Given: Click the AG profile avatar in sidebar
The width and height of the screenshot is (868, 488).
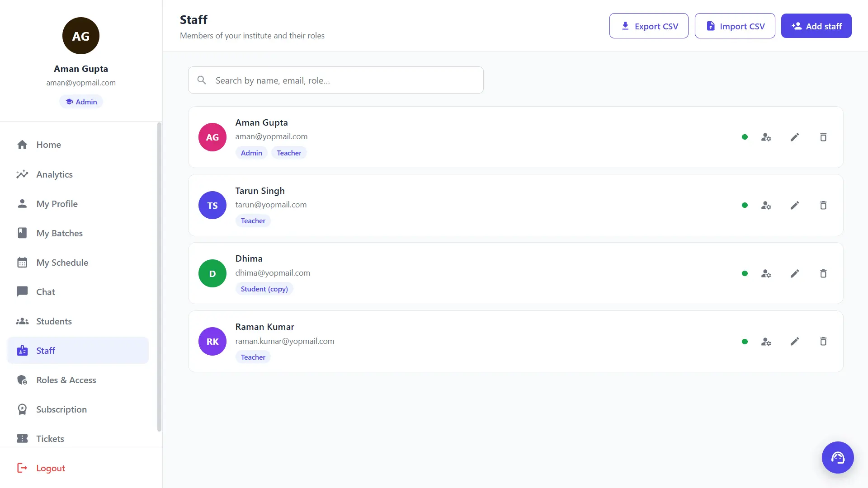Looking at the screenshot, I should (81, 36).
